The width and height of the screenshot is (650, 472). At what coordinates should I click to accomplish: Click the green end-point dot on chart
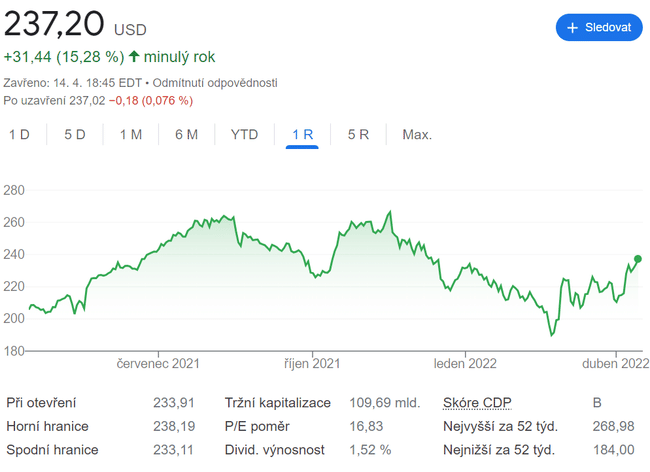point(637,259)
